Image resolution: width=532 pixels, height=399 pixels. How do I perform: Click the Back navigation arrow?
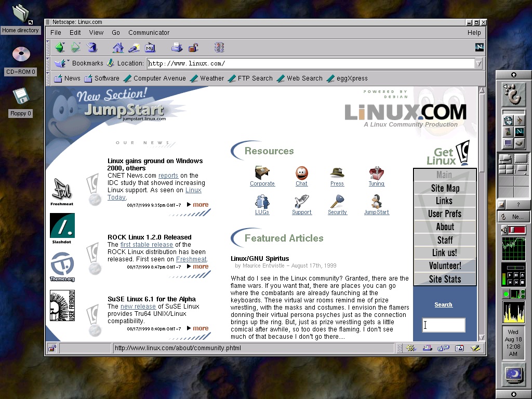(60, 47)
